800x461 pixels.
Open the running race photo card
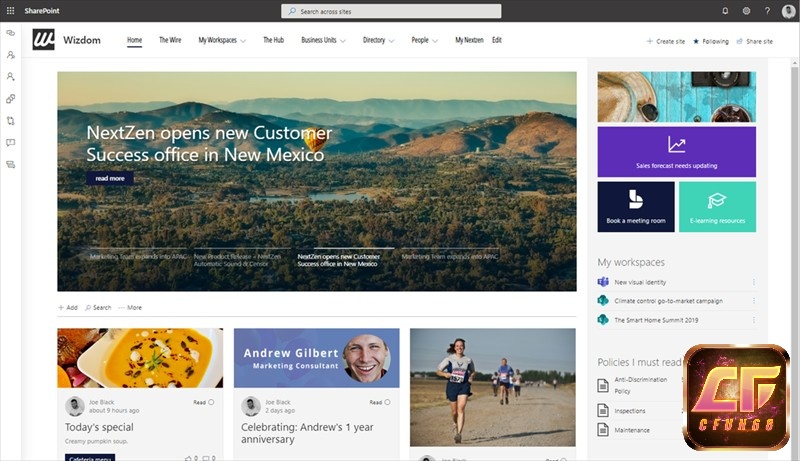[x=493, y=388]
